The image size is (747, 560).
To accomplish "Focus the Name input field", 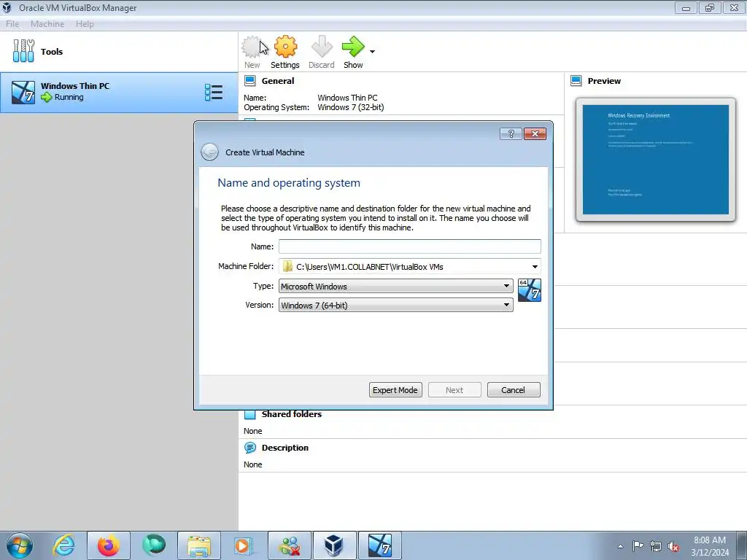I will pos(410,246).
